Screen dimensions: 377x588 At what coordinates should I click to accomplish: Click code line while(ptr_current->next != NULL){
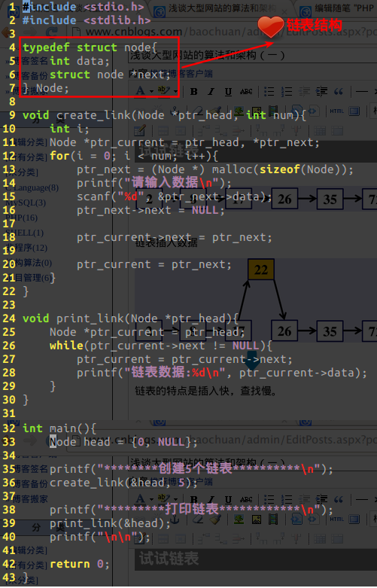[161, 346]
